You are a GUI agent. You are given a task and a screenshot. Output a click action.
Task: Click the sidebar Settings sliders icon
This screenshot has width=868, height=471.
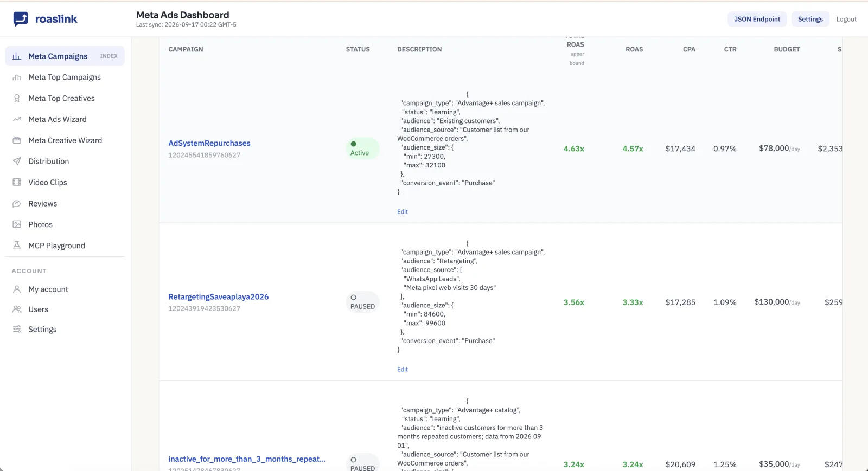point(17,329)
